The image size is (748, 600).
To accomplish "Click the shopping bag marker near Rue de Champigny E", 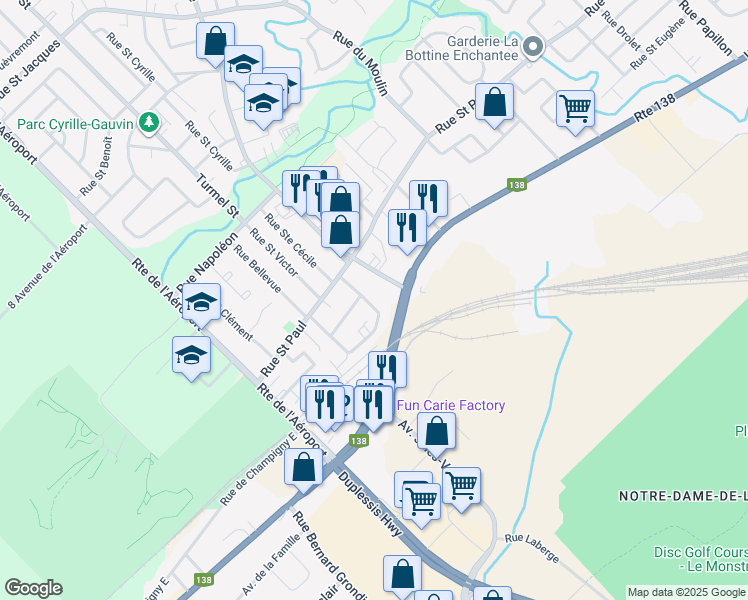I will [303, 470].
